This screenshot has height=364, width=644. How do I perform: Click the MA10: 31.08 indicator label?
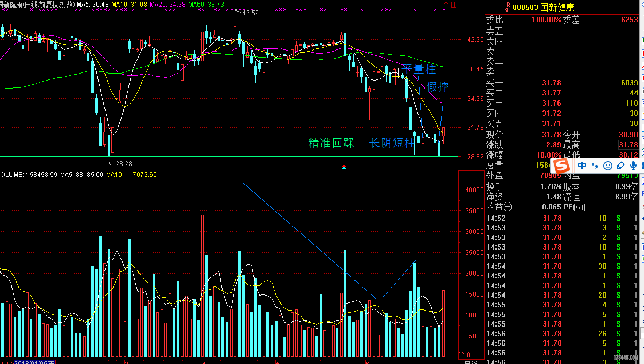click(129, 5)
